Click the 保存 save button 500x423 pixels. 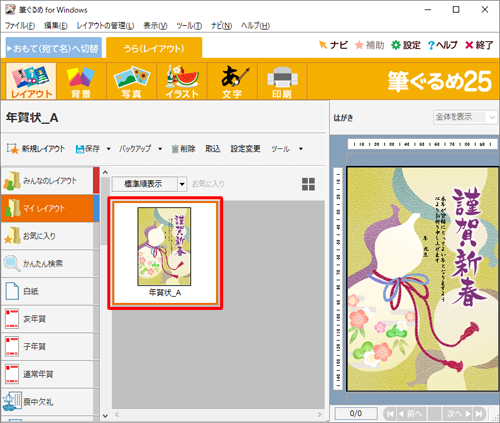(x=88, y=149)
